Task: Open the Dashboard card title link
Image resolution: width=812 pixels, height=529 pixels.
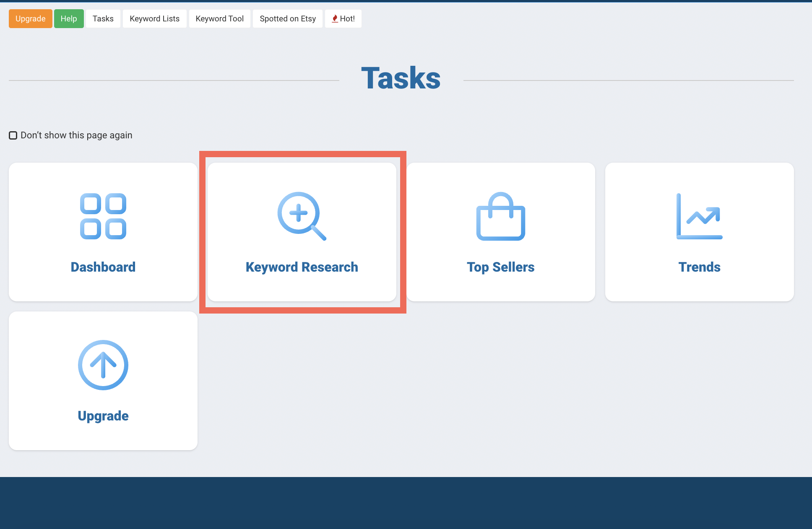Action: point(103,267)
